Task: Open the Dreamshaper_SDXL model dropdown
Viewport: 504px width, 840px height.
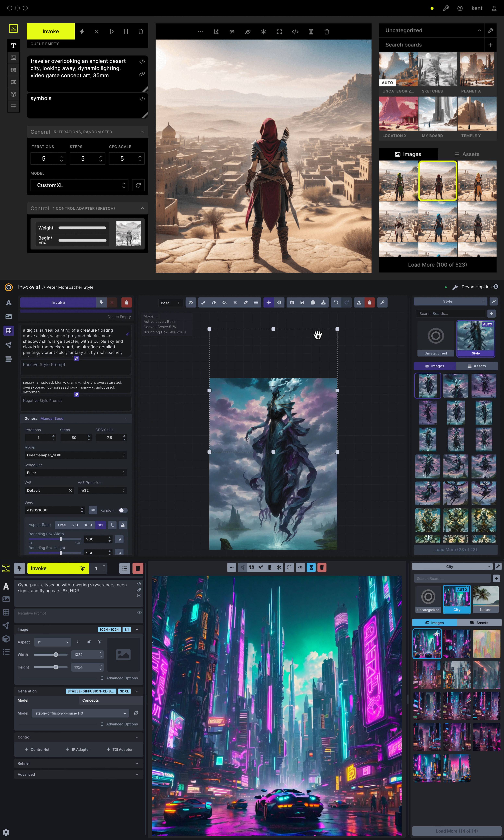Action: point(76,455)
